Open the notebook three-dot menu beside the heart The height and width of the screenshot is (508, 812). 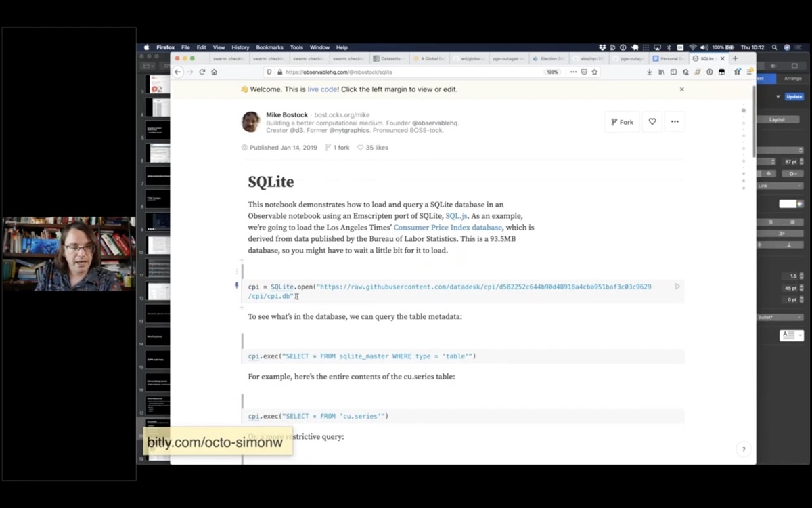pyautogui.click(x=675, y=122)
